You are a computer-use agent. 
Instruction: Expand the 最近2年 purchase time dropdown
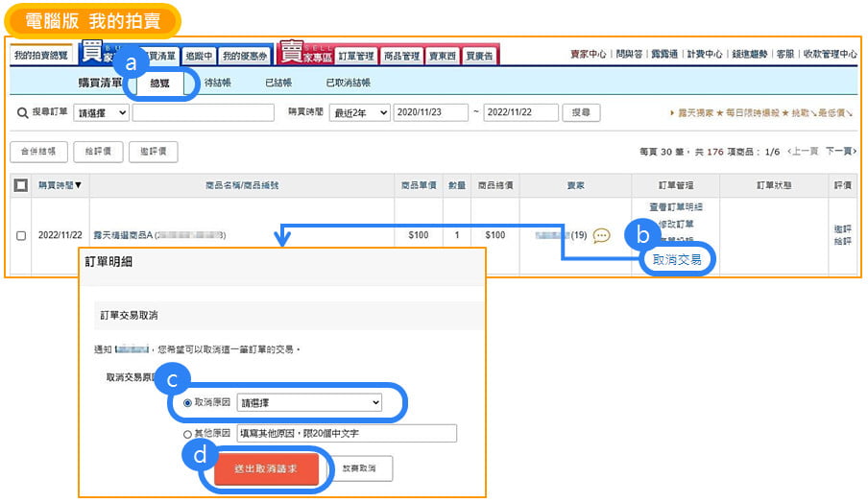[359, 113]
